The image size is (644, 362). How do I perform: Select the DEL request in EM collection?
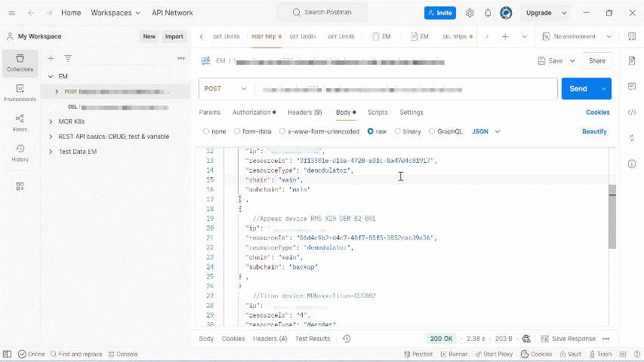[119, 106]
